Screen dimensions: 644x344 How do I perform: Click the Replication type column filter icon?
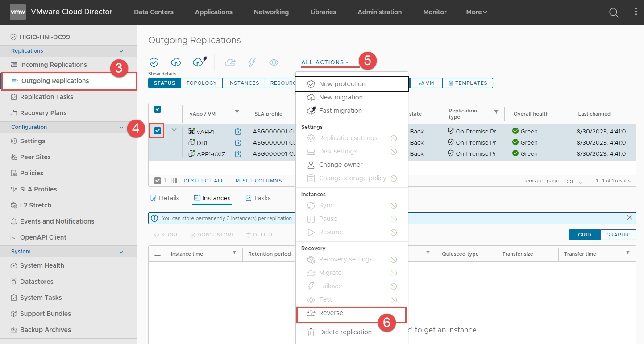[496, 112]
